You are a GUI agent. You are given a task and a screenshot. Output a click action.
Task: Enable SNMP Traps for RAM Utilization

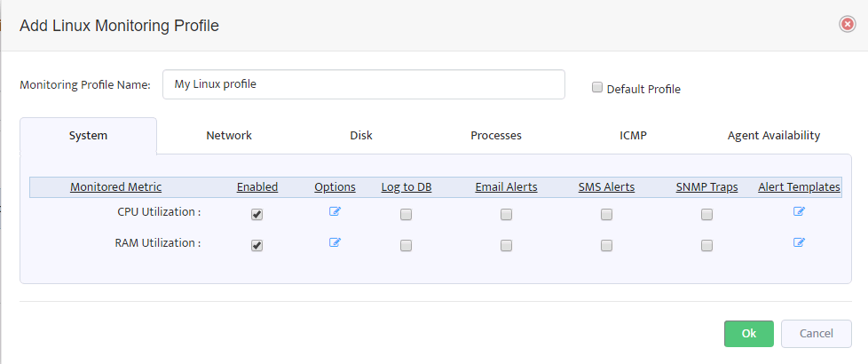[x=706, y=245]
